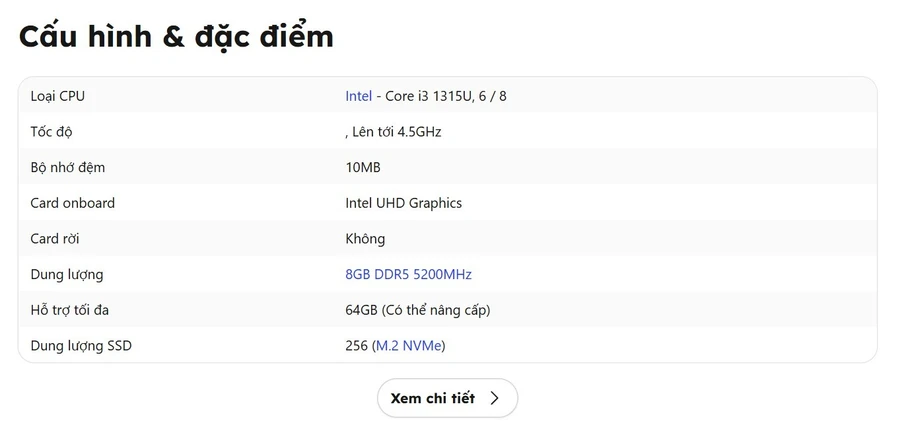The height and width of the screenshot is (440, 900).
Task: Select the 10MB cache value
Action: pos(363,168)
